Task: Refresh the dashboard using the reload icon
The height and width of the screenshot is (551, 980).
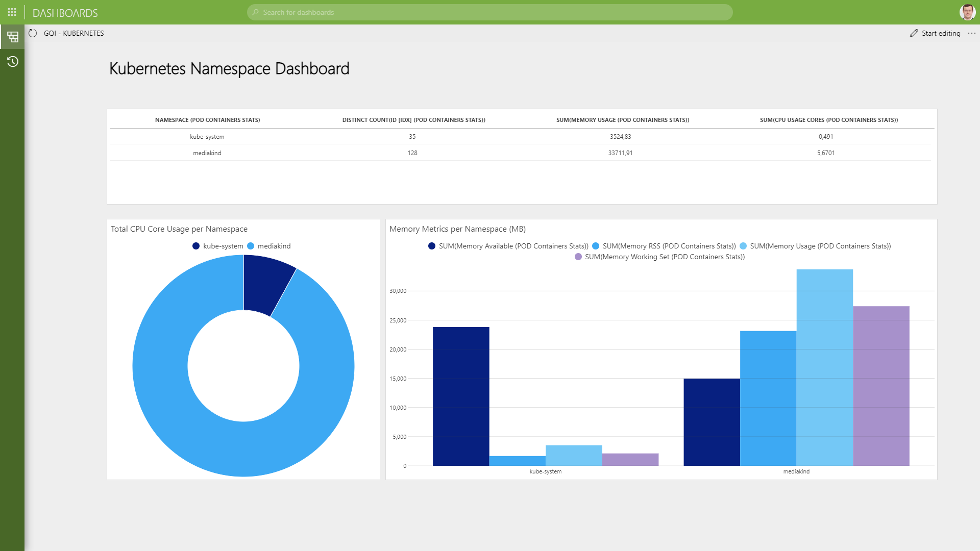Action: pyautogui.click(x=33, y=33)
